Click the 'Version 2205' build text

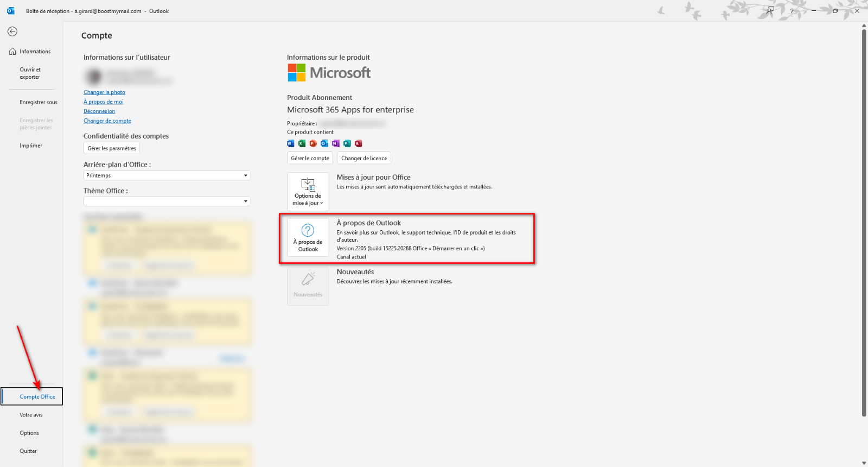(x=411, y=248)
